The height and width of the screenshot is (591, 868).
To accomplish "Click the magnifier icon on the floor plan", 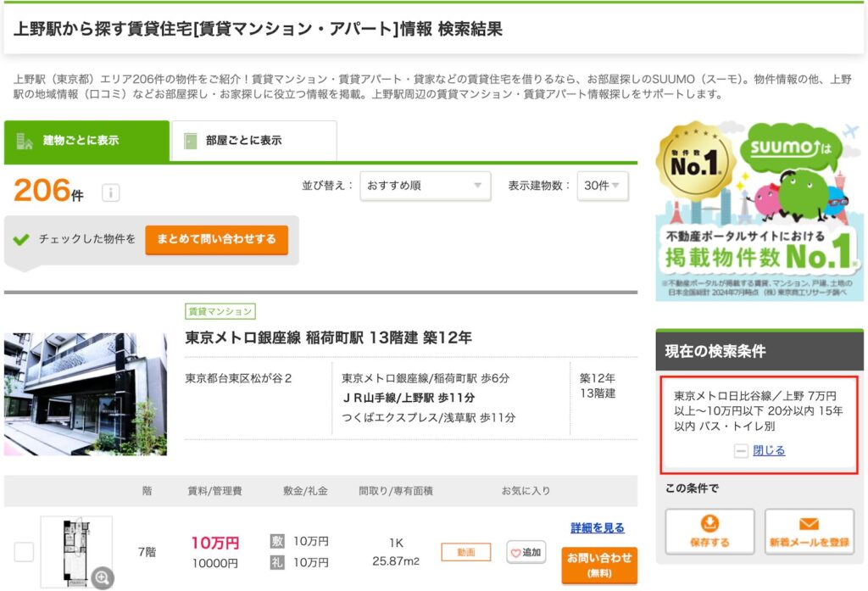I will tap(102, 578).
